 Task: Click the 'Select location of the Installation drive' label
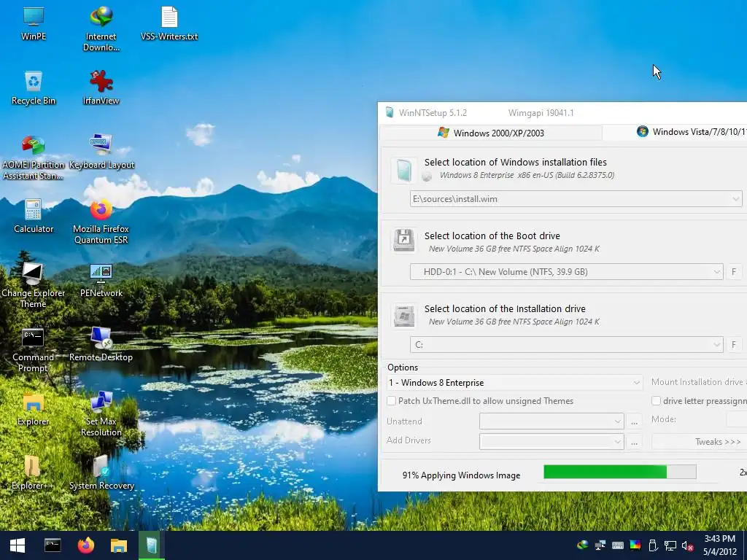[x=505, y=308]
